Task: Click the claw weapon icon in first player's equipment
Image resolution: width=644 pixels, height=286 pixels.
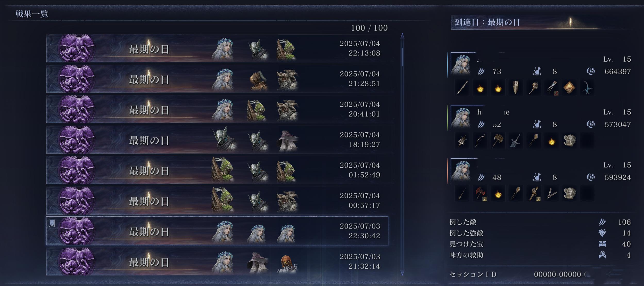Action: pos(551,88)
